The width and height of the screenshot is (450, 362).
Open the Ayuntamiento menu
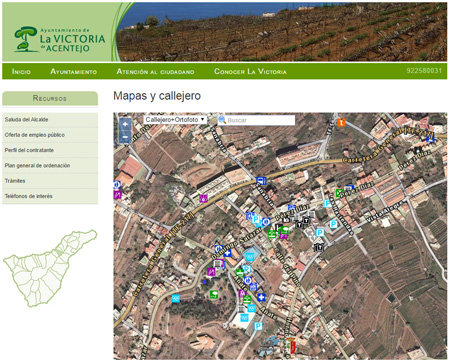click(x=74, y=71)
